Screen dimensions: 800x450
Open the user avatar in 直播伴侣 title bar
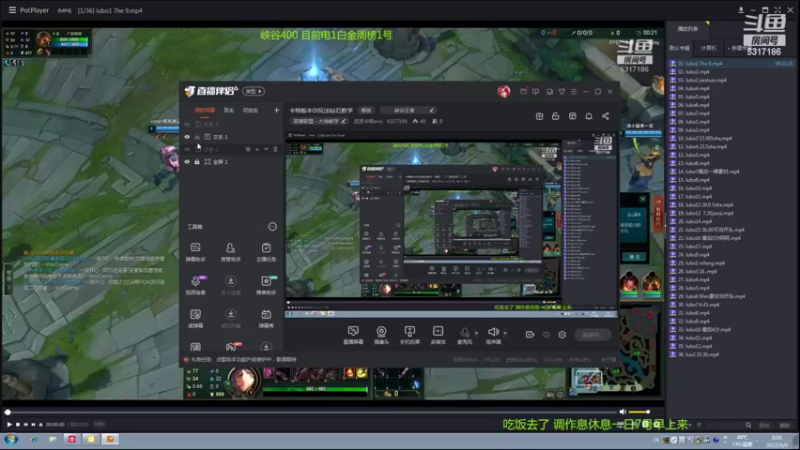click(504, 91)
